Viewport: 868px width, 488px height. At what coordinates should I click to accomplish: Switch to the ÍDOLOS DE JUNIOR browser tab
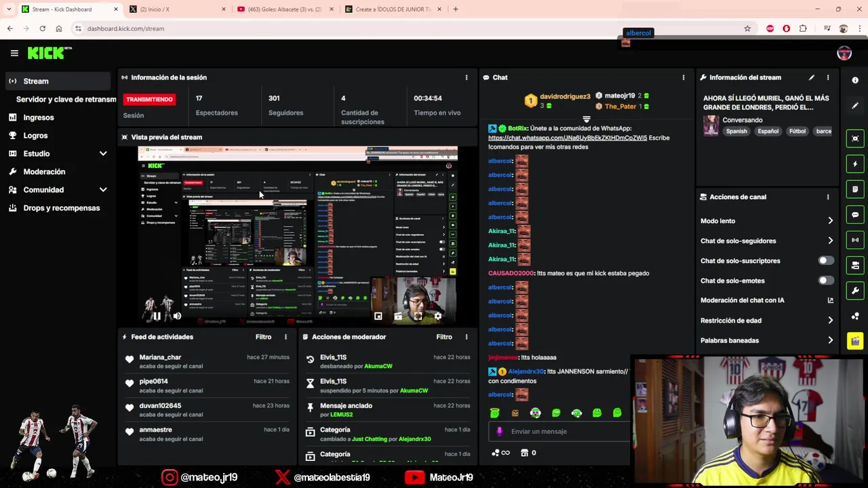click(x=393, y=9)
